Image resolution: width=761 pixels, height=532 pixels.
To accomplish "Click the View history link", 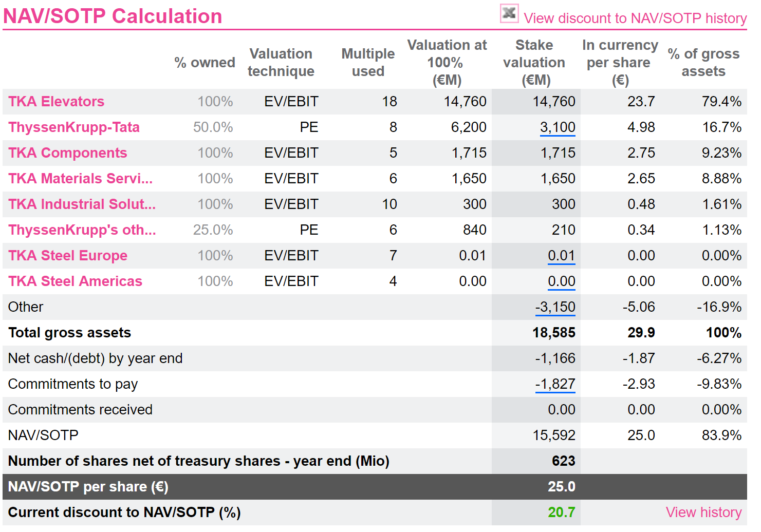I will pos(704,512).
